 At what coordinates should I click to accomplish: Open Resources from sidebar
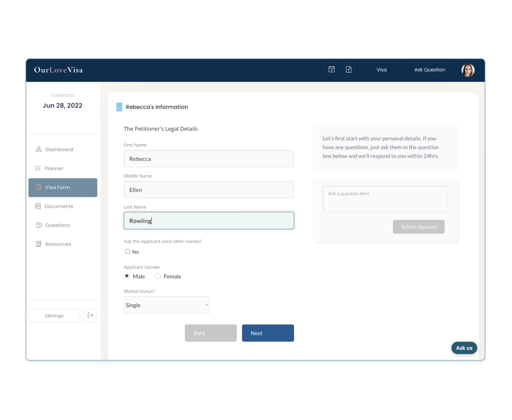(62, 244)
